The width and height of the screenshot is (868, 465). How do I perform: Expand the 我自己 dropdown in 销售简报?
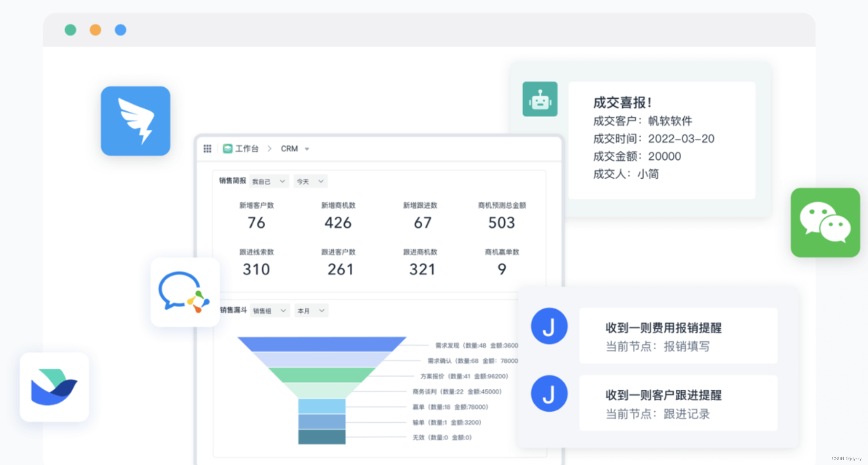269,182
